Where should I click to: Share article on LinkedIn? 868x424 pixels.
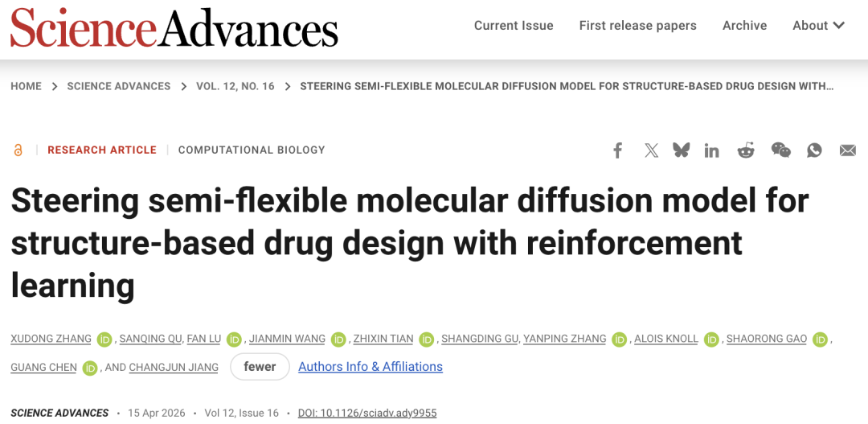click(712, 150)
